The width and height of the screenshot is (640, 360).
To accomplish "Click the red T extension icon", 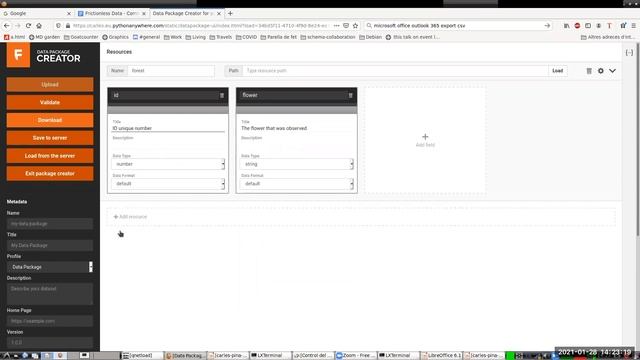I will coord(609,25).
